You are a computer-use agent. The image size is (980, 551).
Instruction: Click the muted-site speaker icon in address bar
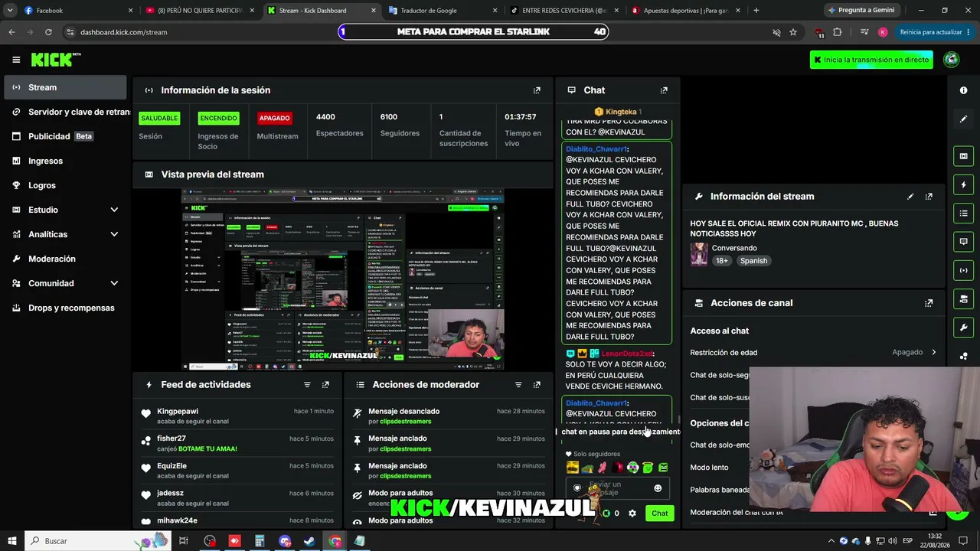pyautogui.click(x=776, y=32)
